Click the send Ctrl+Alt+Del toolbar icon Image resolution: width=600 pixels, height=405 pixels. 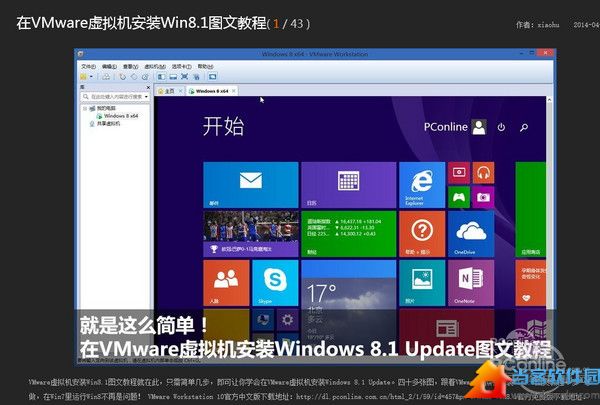(x=106, y=77)
